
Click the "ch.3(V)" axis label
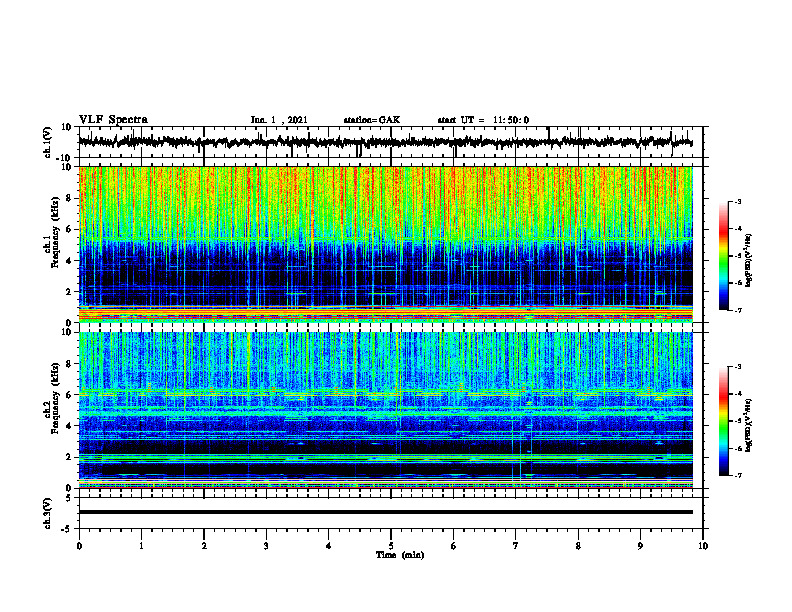[x=48, y=513]
